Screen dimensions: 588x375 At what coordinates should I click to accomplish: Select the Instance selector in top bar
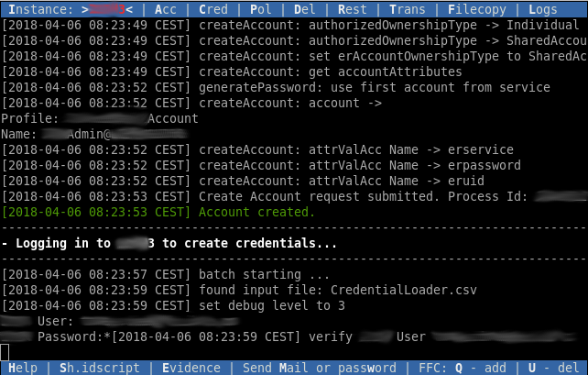71,9
